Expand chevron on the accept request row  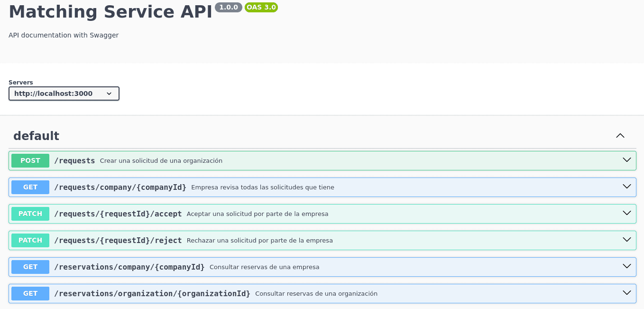pos(626,214)
